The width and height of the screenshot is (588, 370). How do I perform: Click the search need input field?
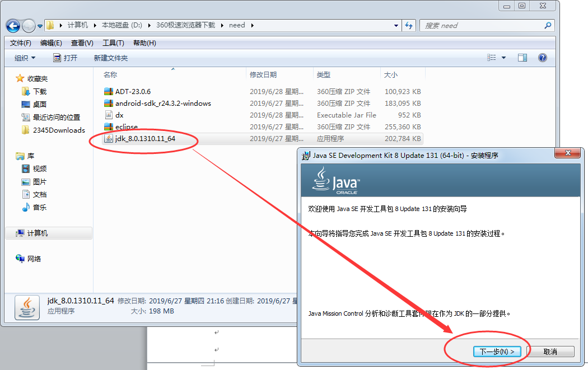coord(482,26)
